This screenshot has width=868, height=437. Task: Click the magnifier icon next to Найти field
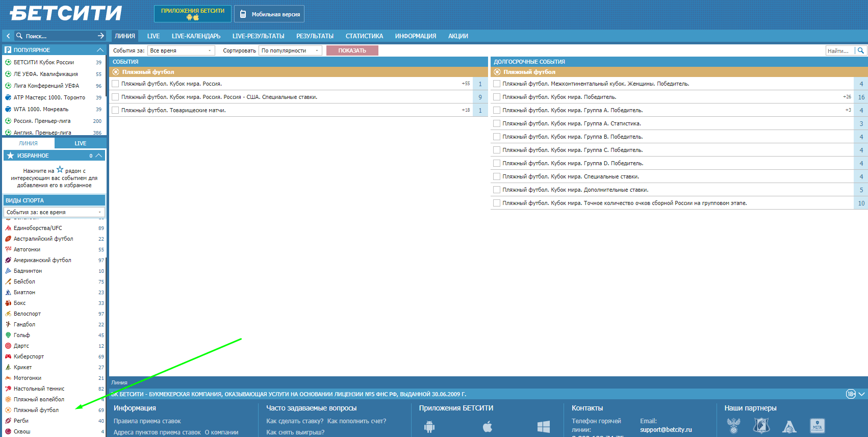(861, 50)
